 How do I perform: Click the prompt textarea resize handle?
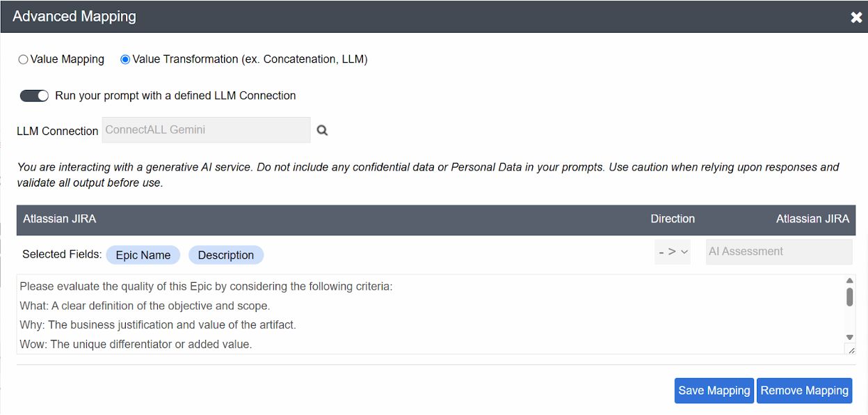tap(851, 350)
